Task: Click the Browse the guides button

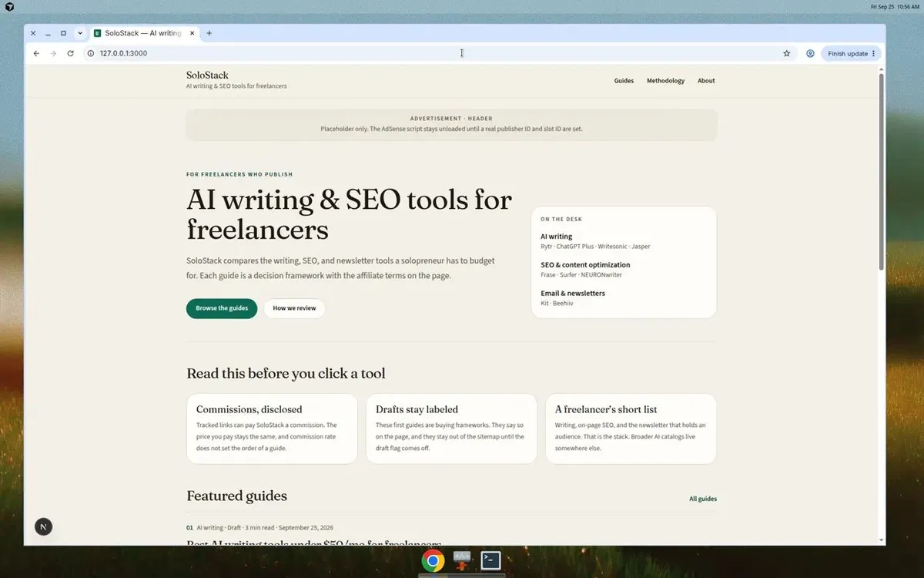Action: point(222,308)
